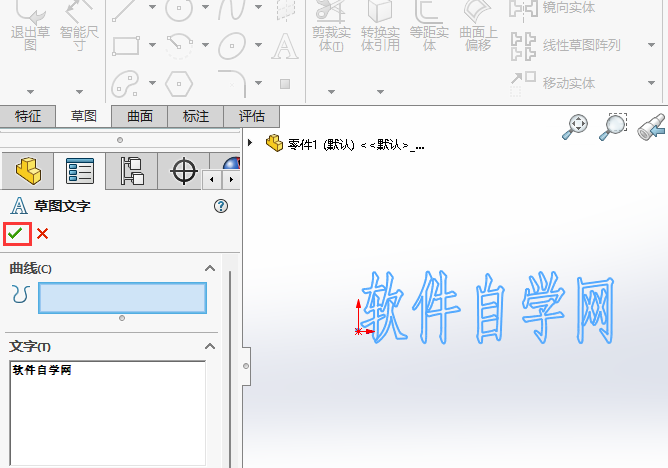Select the Sketch Fillet tool

pyautogui.click(x=232, y=83)
